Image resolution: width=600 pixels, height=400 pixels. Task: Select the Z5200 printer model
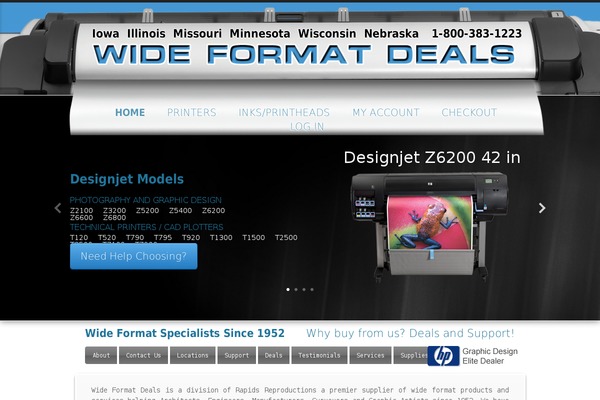click(147, 211)
